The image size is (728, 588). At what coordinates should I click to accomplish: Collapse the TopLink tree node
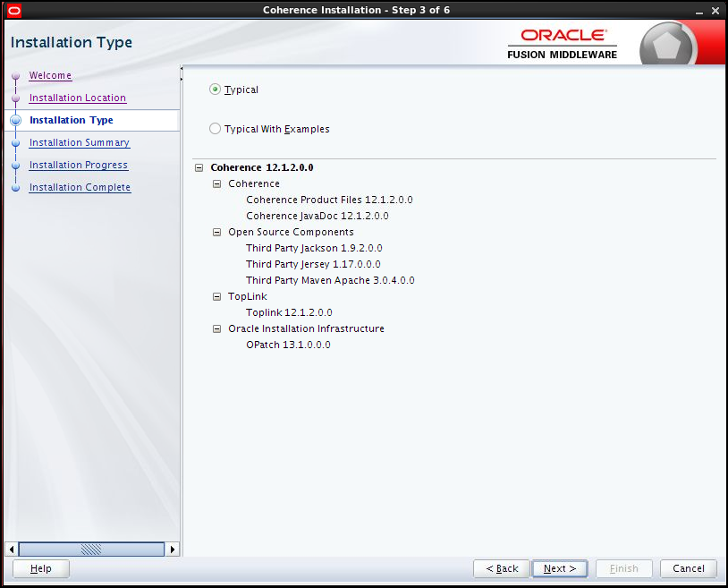pos(216,296)
